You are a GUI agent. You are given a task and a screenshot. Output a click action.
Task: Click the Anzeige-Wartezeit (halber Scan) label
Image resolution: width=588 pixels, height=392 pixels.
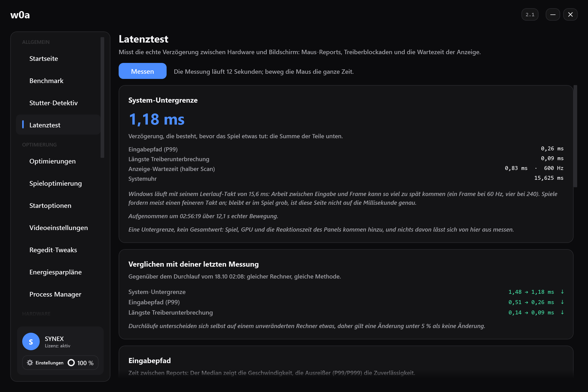click(x=172, y=169)
